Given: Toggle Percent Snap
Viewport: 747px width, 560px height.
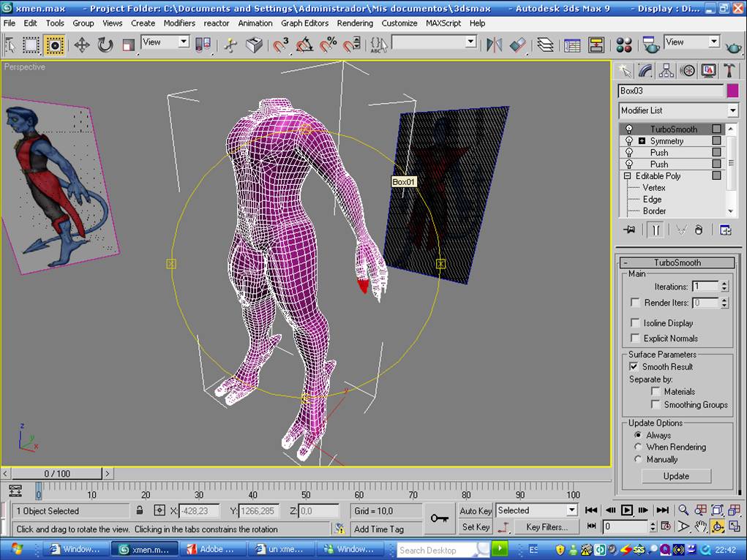Looking at the screenshot, I should coord(329,45).
